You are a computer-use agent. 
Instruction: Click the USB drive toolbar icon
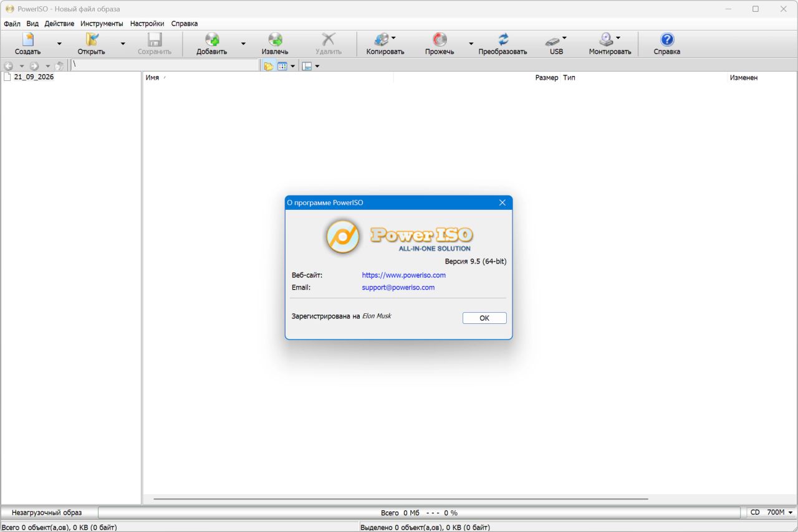(x=552, y=41)
